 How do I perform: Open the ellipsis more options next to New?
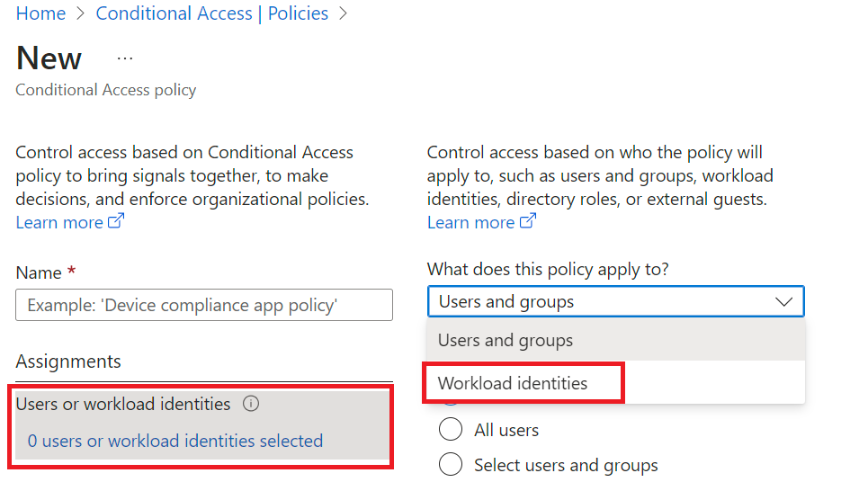click(x=125, y=58)
